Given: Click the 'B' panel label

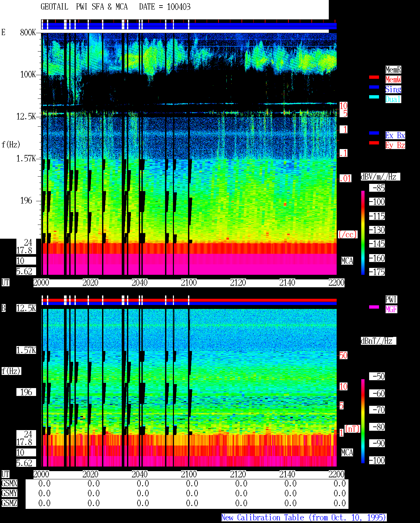Looking at the screenshot, I should [x=3, y=308].
